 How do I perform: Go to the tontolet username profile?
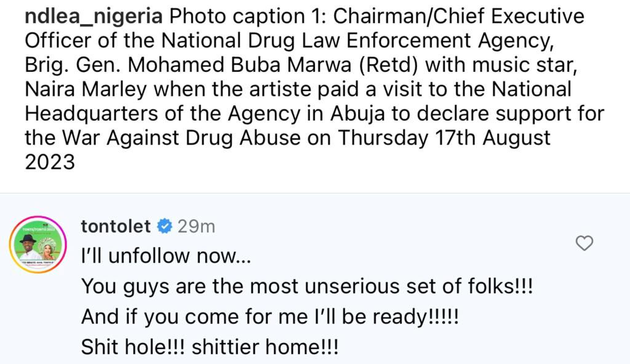coord(116,227)
